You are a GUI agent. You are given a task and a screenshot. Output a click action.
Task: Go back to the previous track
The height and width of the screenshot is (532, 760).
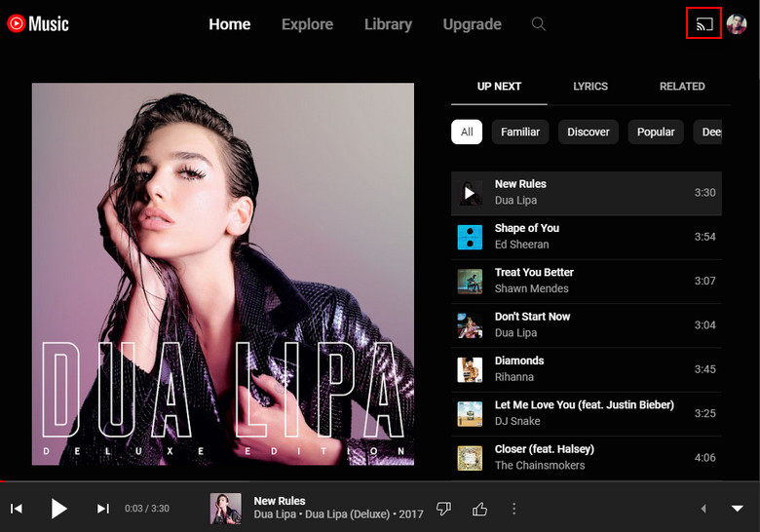click(17, 509)
